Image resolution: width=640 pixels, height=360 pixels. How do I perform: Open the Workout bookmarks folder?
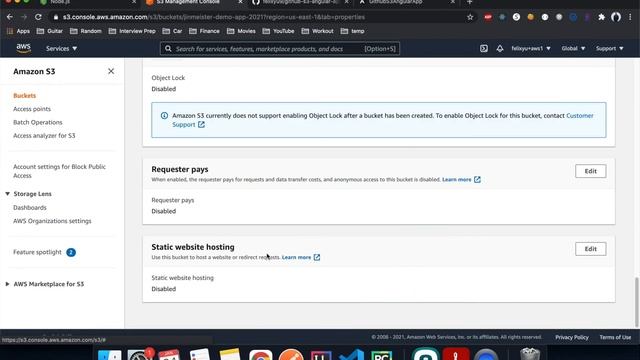[x=318, y=31]
